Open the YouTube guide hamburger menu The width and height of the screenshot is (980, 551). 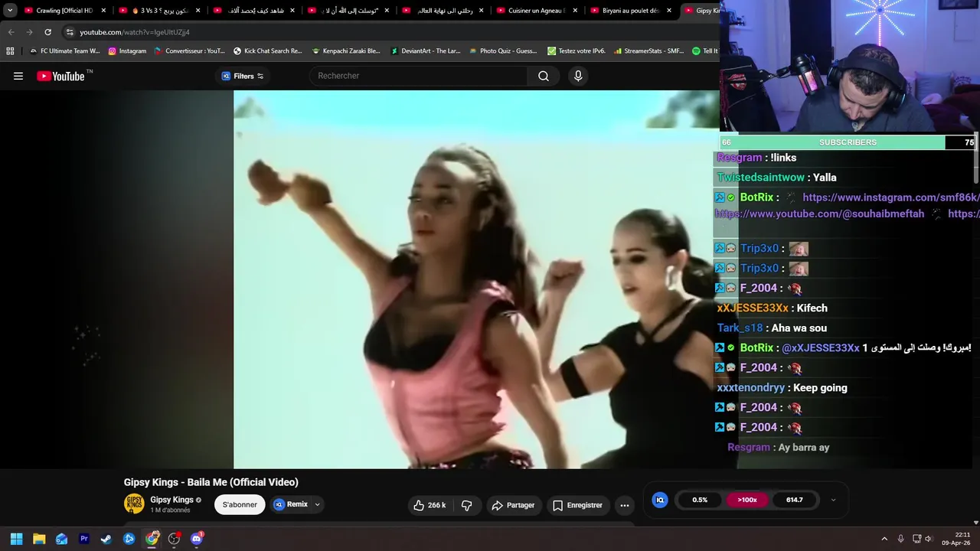[18, 76]
